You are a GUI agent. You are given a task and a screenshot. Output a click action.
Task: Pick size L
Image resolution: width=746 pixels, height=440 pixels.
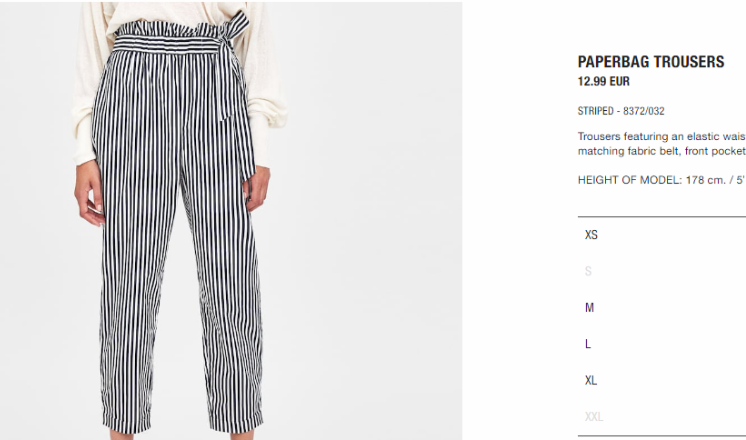click(662, 344)
